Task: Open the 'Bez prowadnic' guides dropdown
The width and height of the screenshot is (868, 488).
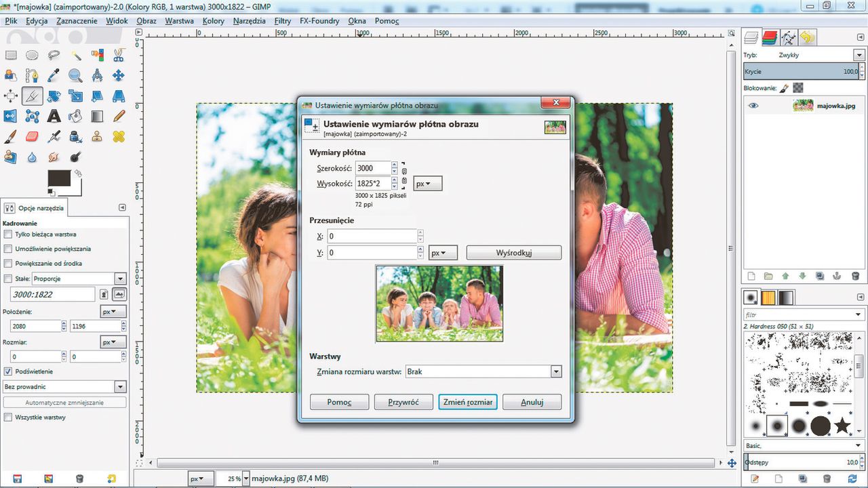Action: point(64,387)
